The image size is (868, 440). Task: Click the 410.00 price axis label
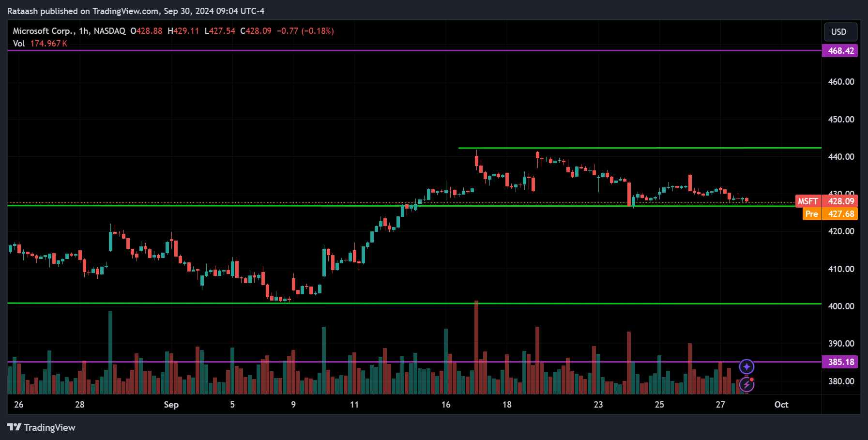click(841, 269)
